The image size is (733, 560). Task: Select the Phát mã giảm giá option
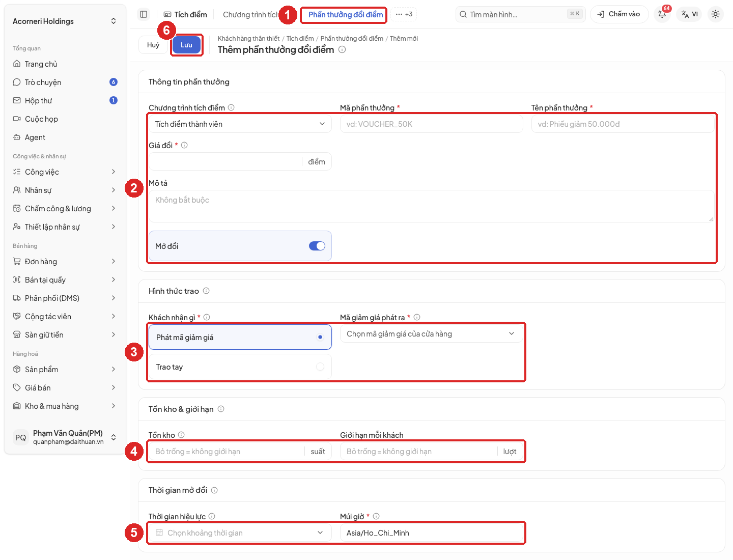coord(240,337)
